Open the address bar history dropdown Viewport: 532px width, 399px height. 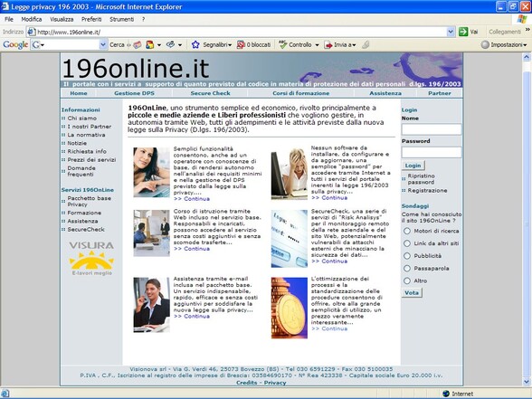coord(451,32)
